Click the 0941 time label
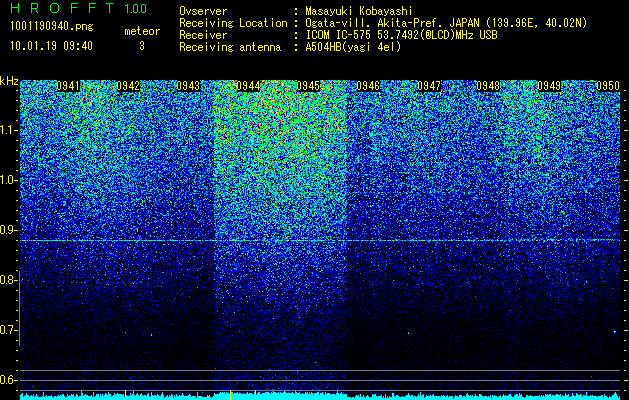This screenshot has height=400, width=629. 68,86
